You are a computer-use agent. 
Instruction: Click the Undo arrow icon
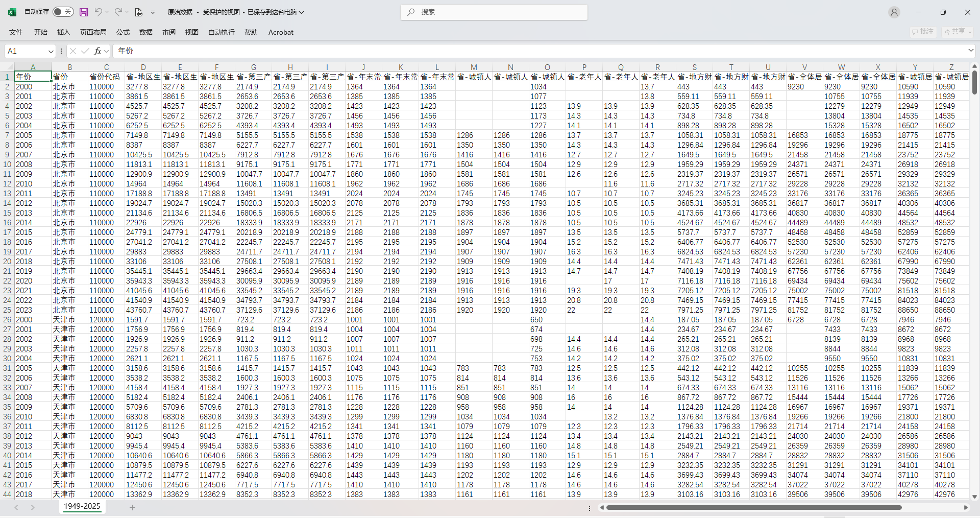(x=99, y=12)
